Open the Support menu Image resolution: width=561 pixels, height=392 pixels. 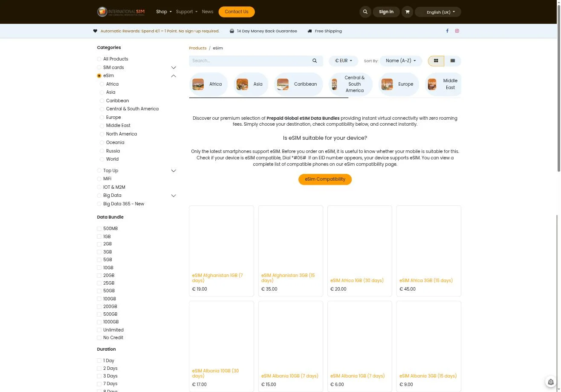click(187, 12)
